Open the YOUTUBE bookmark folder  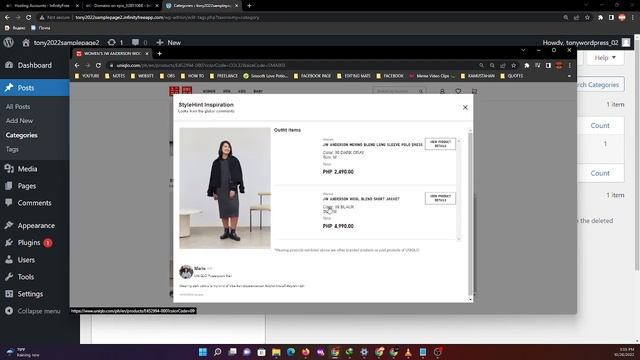pyautogui.click(x=87, y=76)
